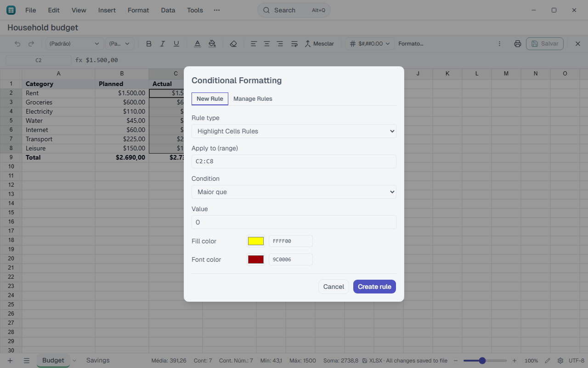
Task: Open the View menu
Action: (79, 10)
